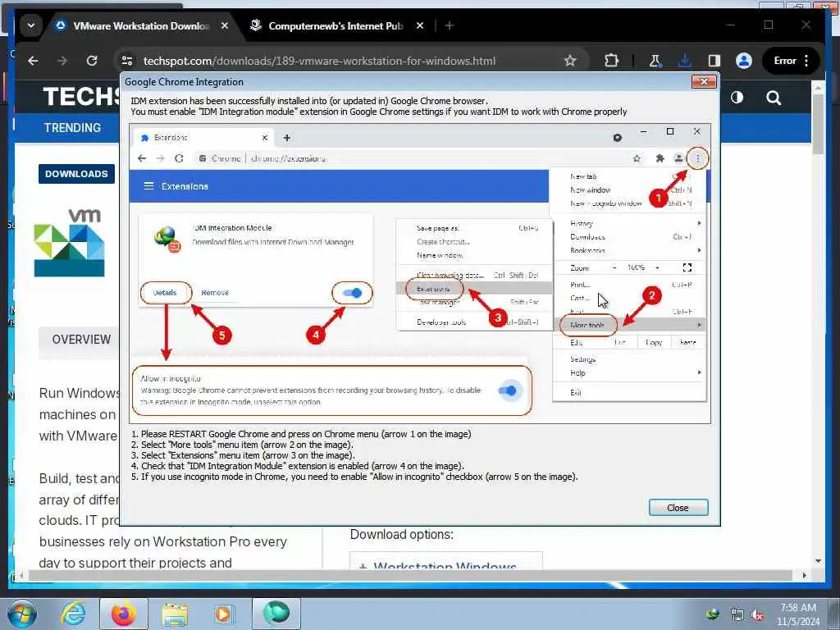Image resolution: width=840 pixels, height=630 pixels.
Task: Launch Windows Media Player from taskbar
Action: click(x=223, y=614)
